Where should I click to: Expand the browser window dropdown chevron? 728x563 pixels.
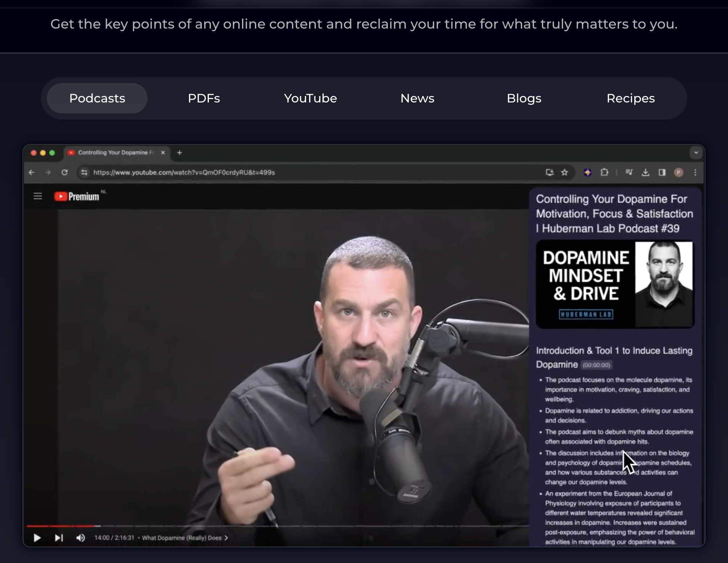[x=696, y=153]
